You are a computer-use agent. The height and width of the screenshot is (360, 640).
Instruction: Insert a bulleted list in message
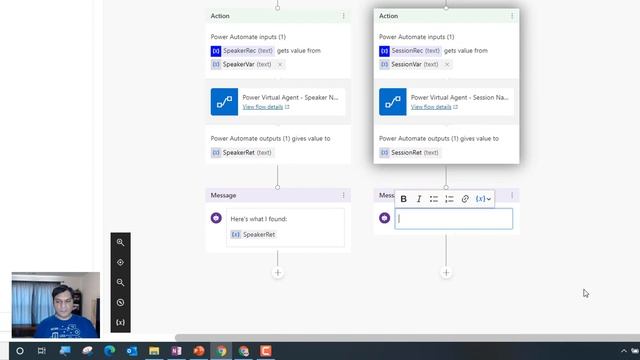[x=434, y=199]
